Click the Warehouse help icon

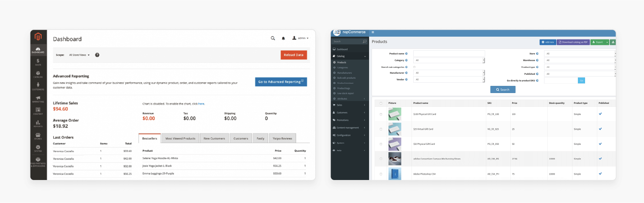pos(537,60)
